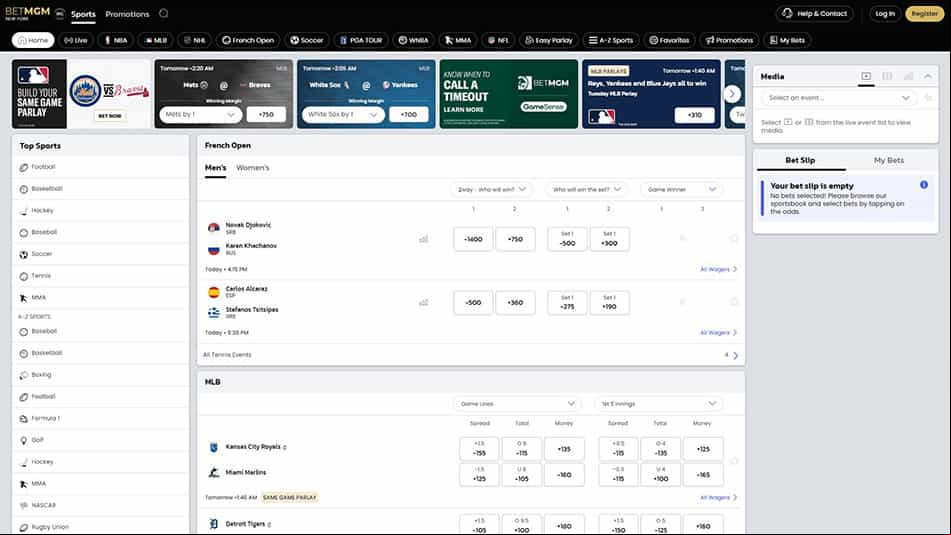
Task: Pick Djokovic -1400 match winner odds
Action: coord(473,239)
